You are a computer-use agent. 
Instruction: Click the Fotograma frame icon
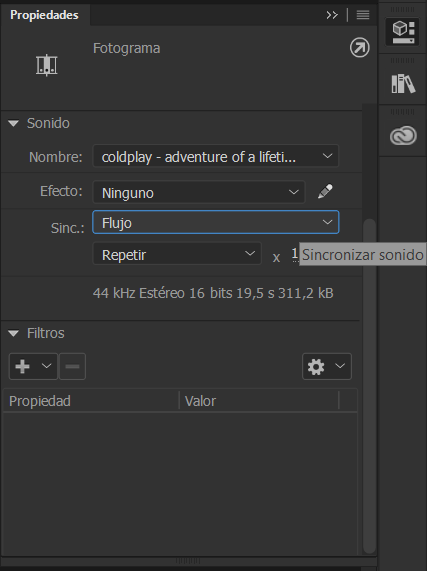pos(47,65)
